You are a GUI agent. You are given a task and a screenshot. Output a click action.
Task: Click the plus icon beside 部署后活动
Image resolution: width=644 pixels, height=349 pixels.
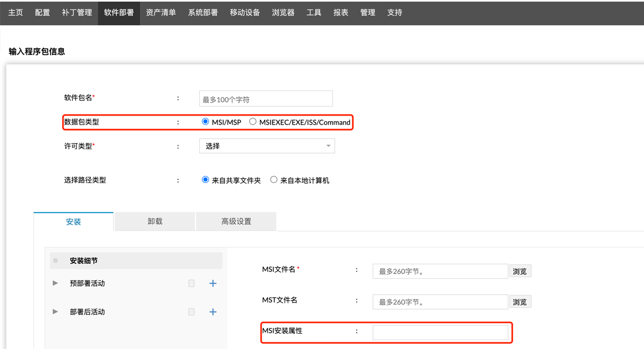click(213, 312)
